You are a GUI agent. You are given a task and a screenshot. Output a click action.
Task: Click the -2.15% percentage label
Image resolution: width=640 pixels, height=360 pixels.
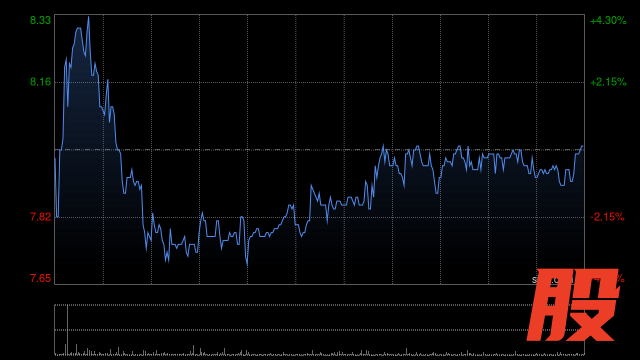(x=607, y=217)
